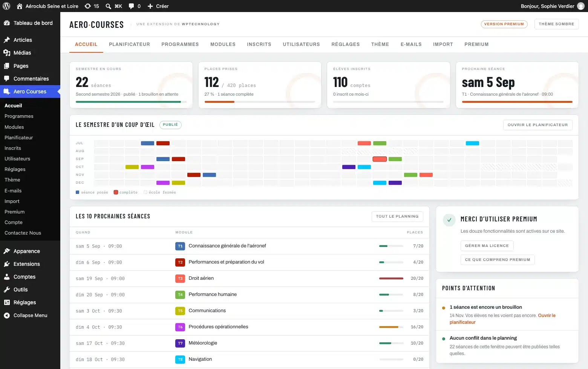Click Ouvrir le planificateur button
588x369 pixels.
(537, 125)
